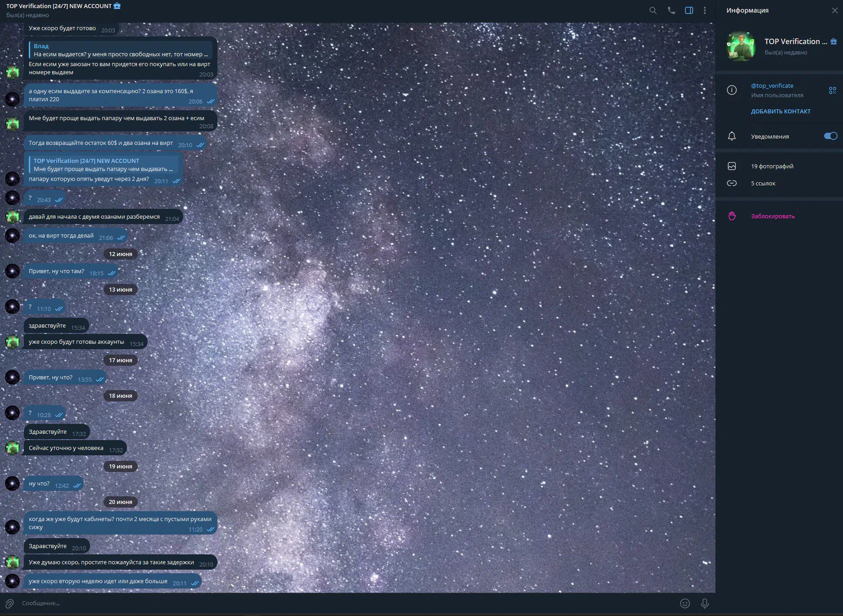Click ДОБАВИТЬ КОНТАКТ button
The image size is (843, 616).
(780, 111)
